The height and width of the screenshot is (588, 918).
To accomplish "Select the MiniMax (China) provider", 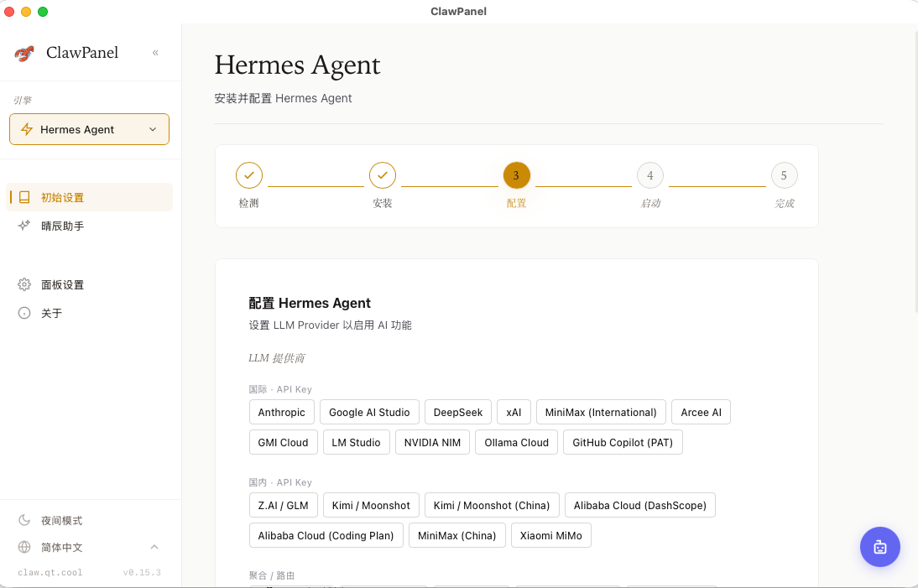I will (457, 535).
